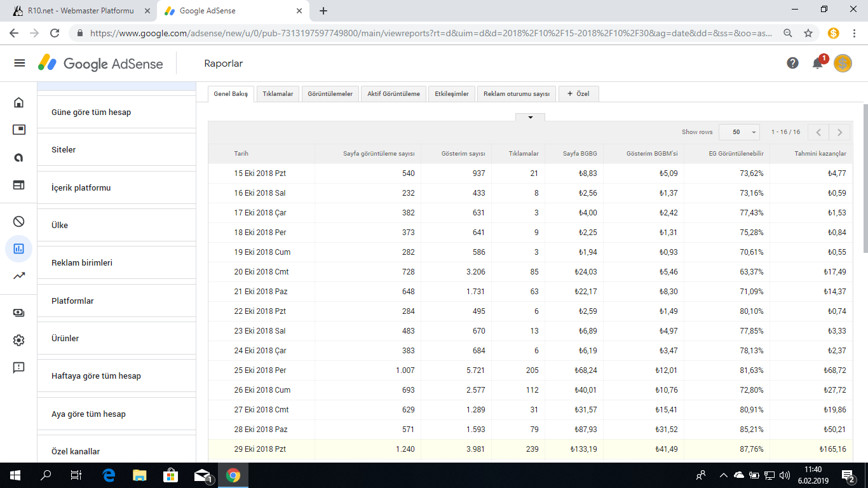Open the Chrome dollar-coin extension icon

[833, 33]
